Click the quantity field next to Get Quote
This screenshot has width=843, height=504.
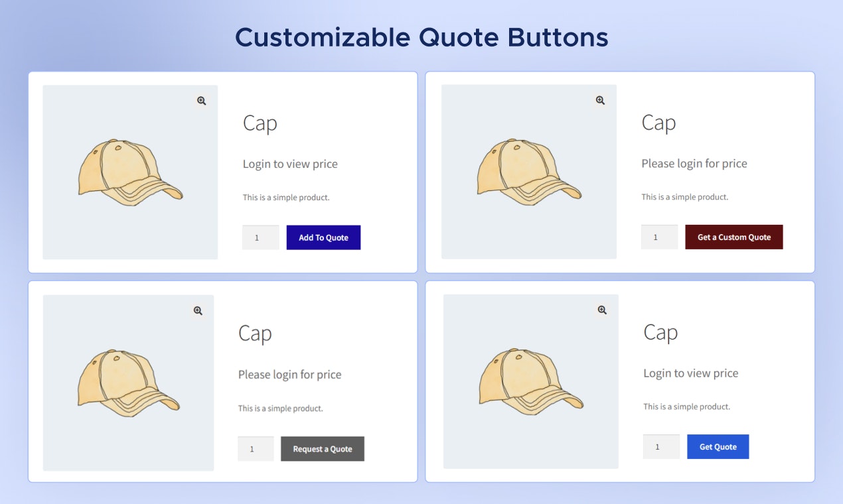click(661, 446)
